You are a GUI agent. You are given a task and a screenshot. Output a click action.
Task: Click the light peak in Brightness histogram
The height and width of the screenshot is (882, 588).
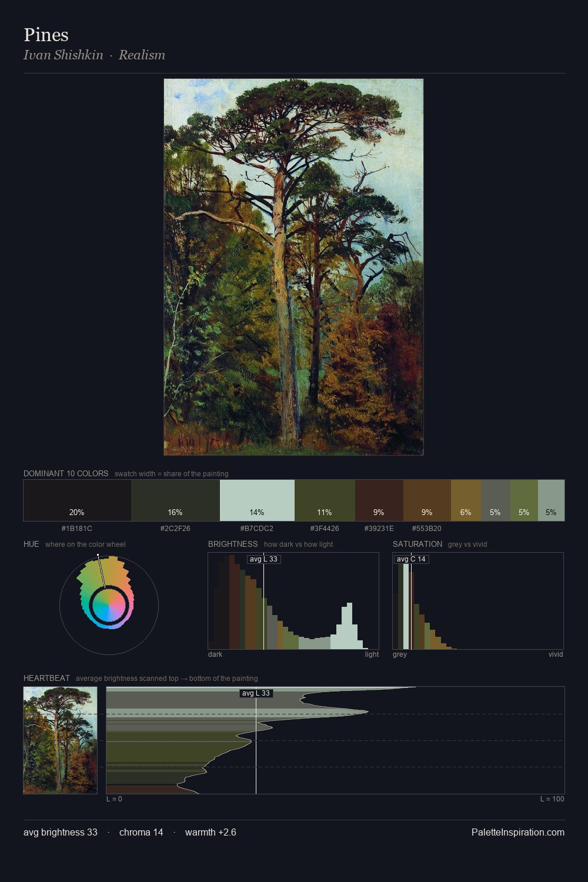349,626
